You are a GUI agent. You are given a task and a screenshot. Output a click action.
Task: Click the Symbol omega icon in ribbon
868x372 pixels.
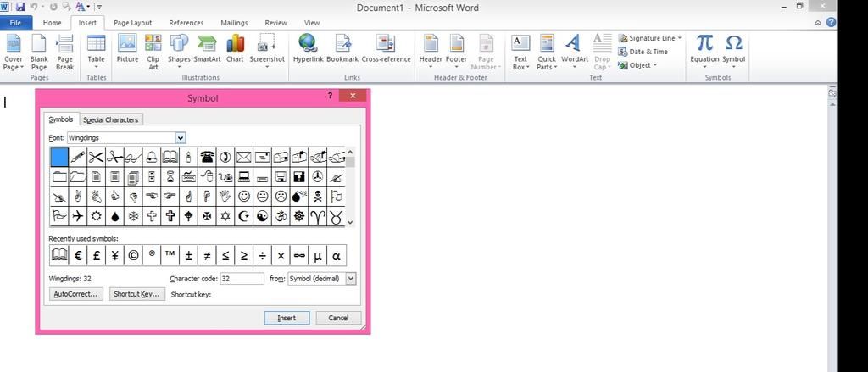click(x=733, y=42)
